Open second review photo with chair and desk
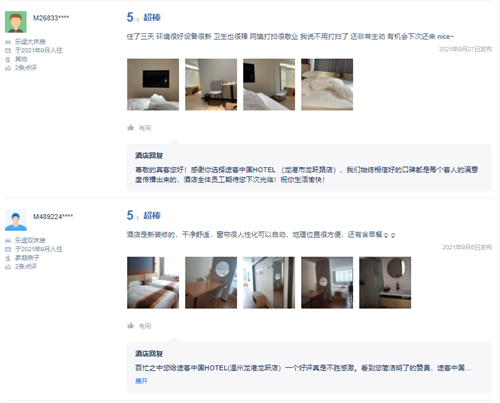The width and height of the screenshot is (500, 403). point(211,84)
